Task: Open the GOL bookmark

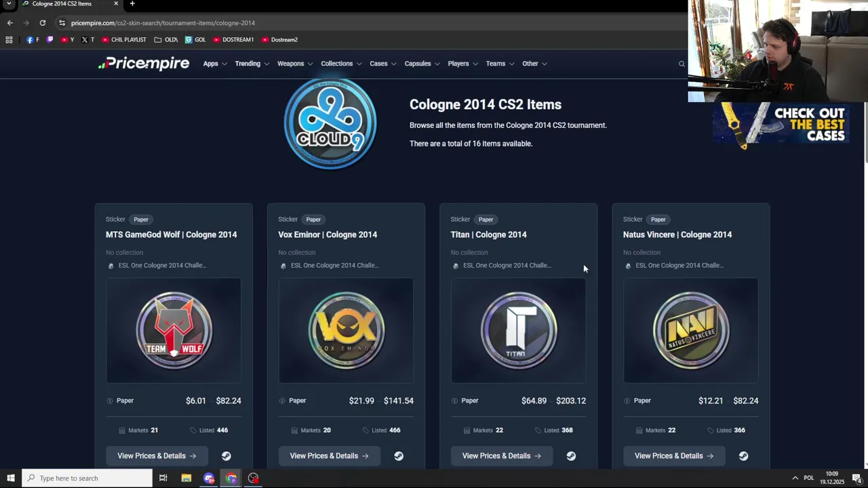Action: 195,39
